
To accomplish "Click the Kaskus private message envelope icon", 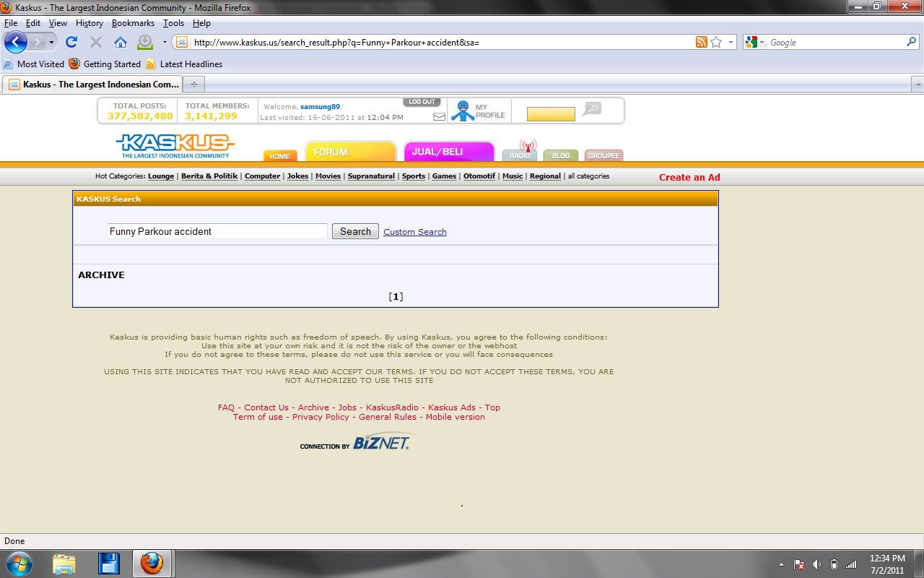I will [439, 116].
